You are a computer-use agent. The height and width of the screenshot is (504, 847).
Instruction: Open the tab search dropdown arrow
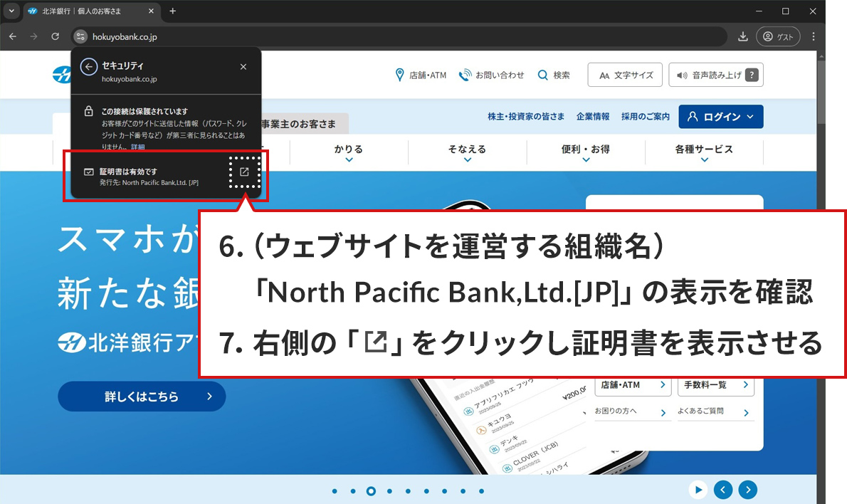[x=11, y=11]
